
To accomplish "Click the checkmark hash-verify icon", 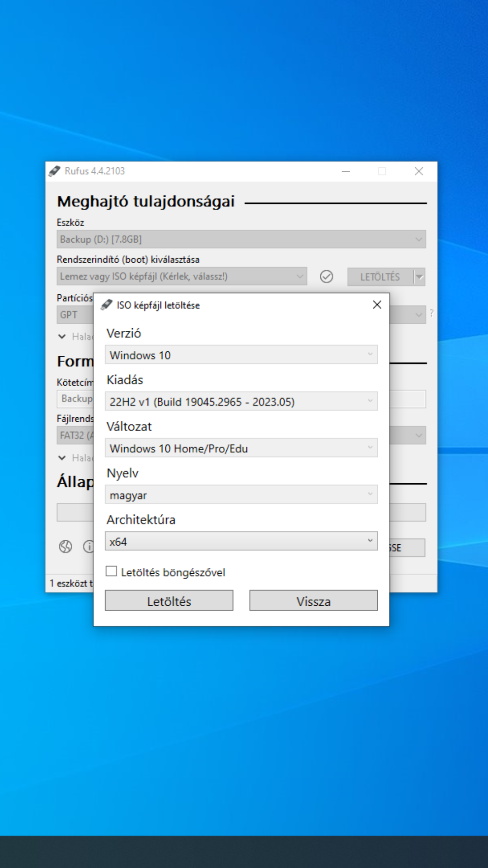I will 326,276.
